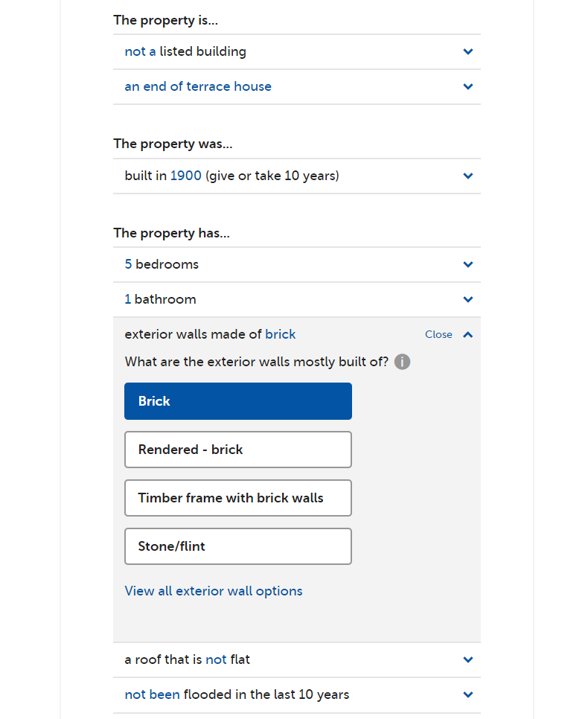
Task: Pick the Stone/flint option
Action: pos(238,546)
